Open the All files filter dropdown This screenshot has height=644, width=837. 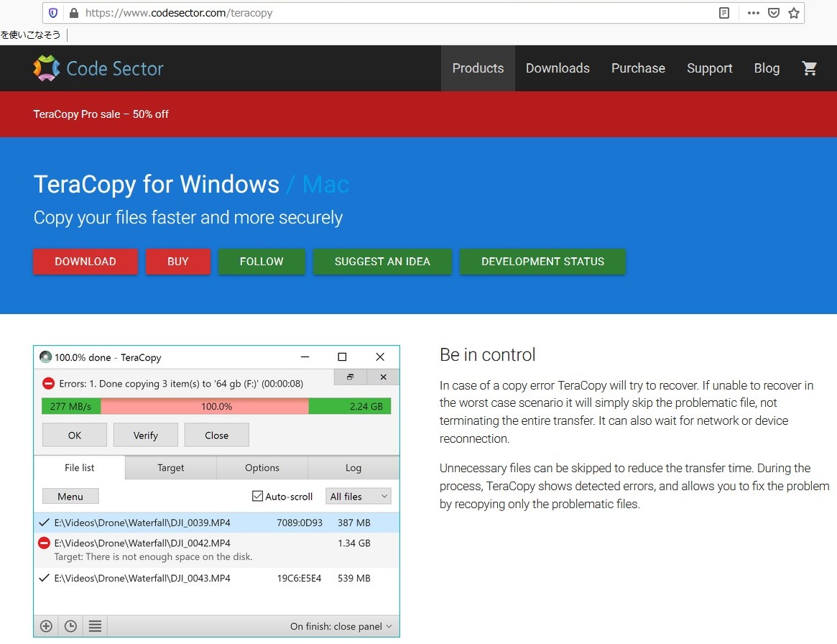tap(359, 496)
